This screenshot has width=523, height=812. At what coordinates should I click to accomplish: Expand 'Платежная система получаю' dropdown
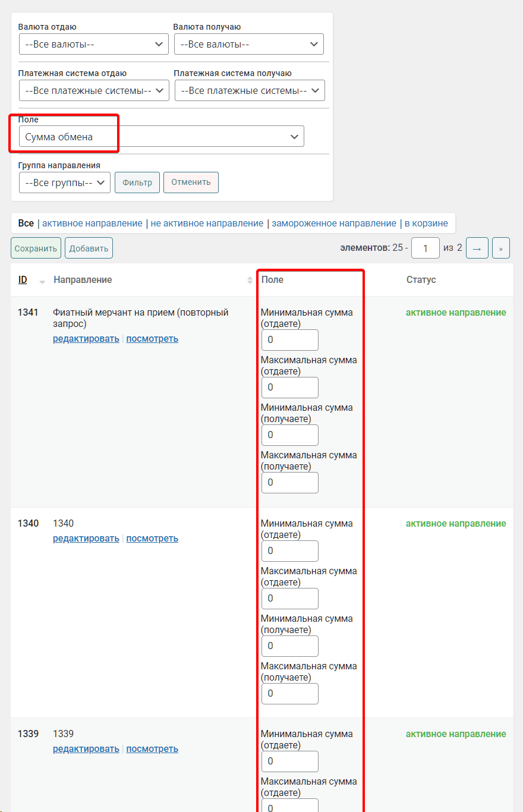click(x=250, y=90)
